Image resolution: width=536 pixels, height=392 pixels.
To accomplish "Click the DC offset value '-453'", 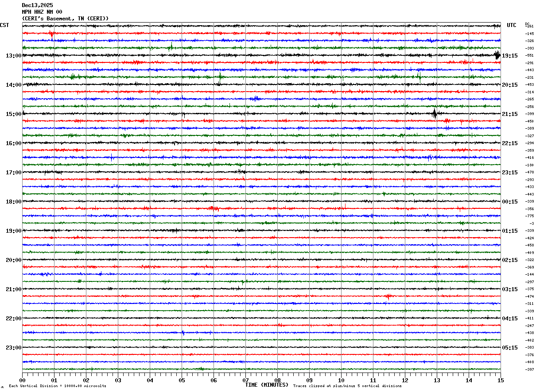I will click(529, 85).
